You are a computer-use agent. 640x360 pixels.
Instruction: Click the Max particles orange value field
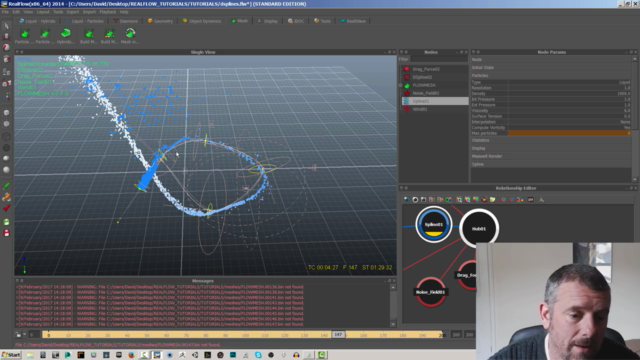coord(569,133)
